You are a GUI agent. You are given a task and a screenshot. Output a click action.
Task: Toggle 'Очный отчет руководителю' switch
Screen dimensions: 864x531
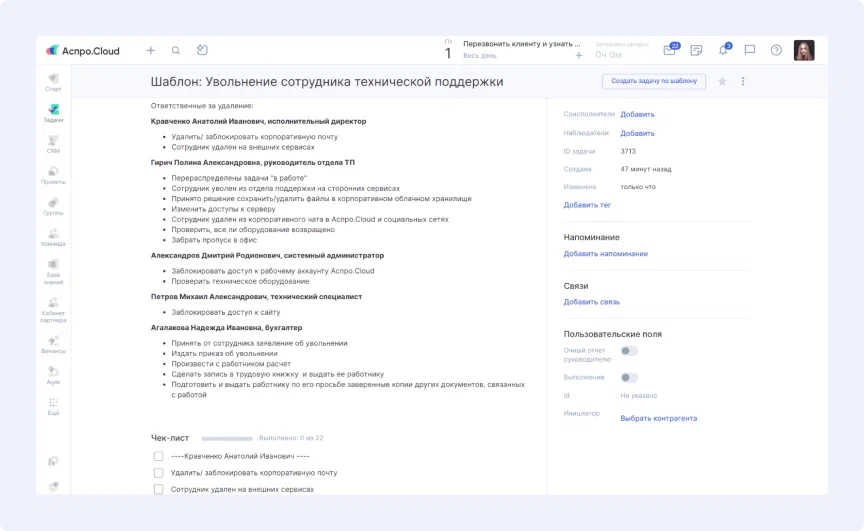point(629,351)
